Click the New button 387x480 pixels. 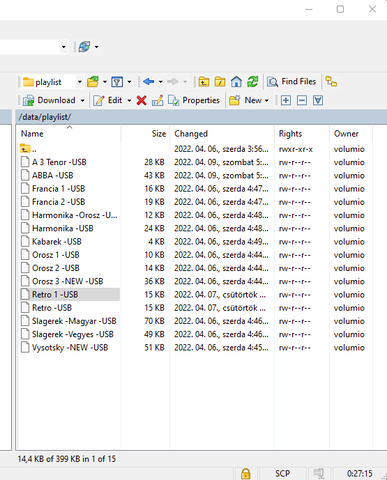245,100
